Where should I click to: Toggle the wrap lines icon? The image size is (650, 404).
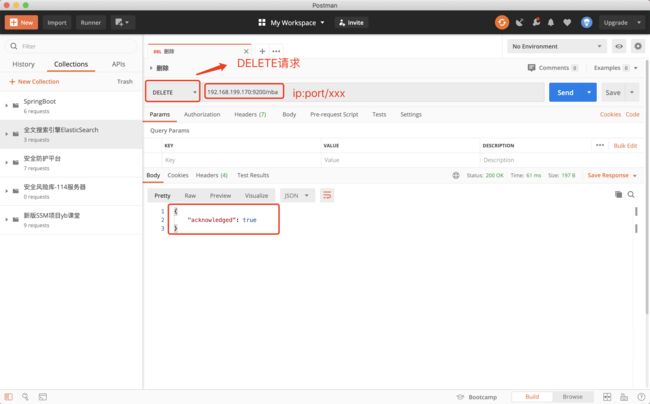327,195
